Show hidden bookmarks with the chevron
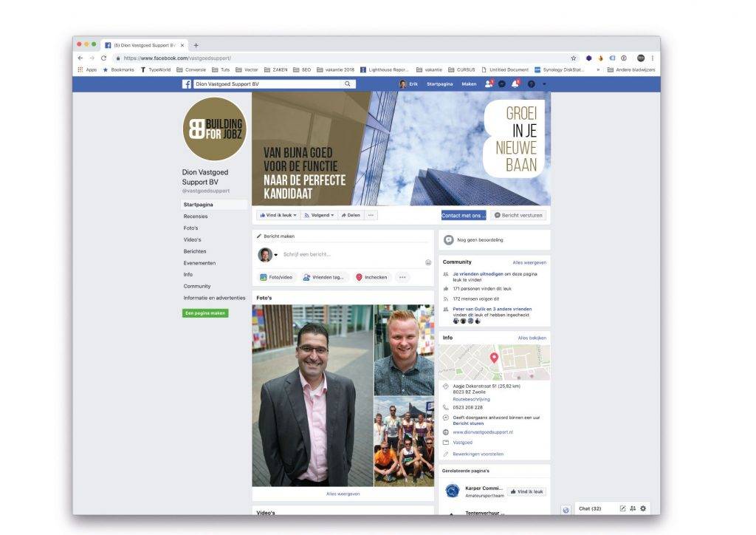Image resolution: width=756 pixels, height=535 pixels. pos(598,70)
